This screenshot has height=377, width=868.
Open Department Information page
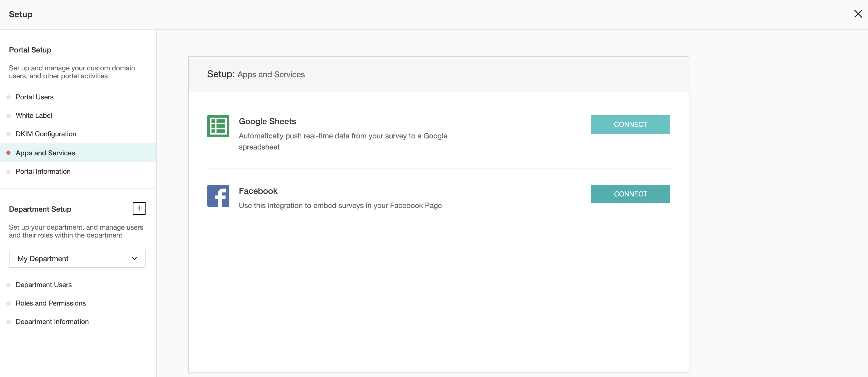click(52, 322)
